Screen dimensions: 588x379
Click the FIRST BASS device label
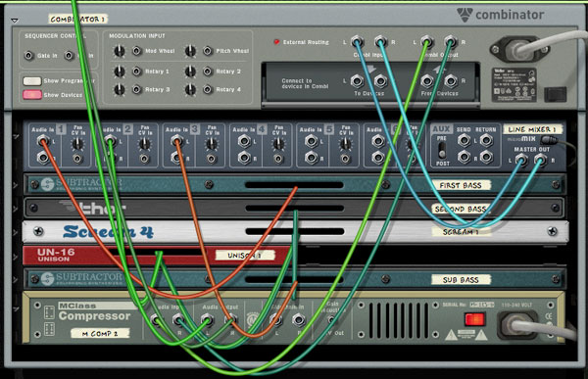click(461, 185)
